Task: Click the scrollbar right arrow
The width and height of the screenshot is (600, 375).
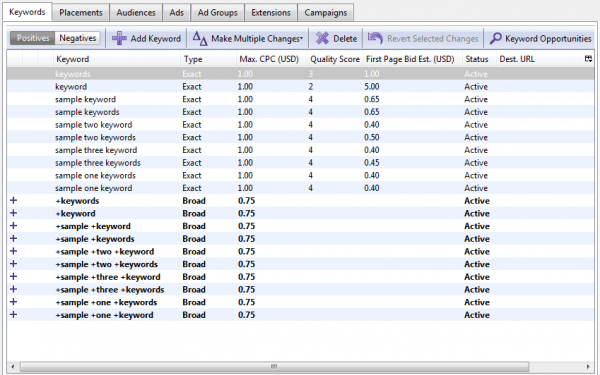Action: point(588,366)
